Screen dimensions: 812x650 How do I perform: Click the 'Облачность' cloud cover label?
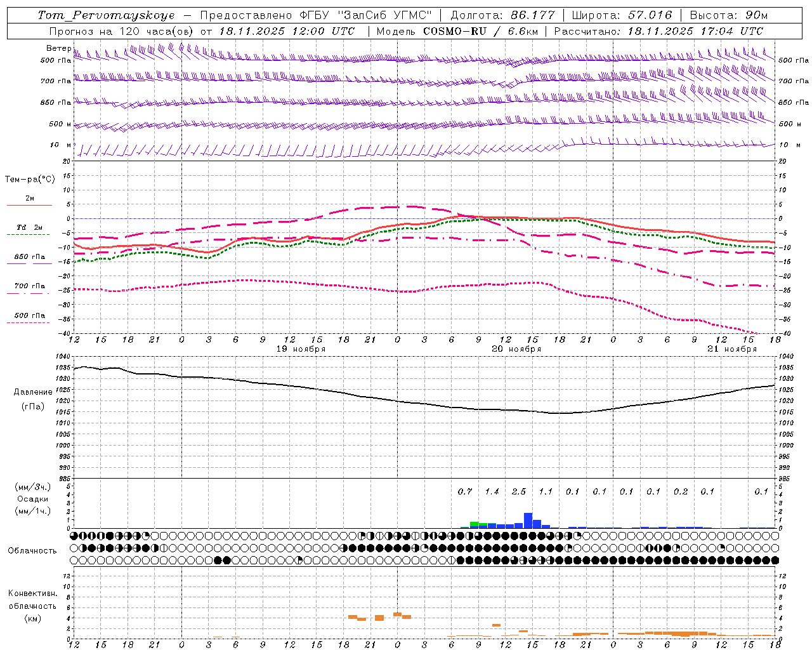pos(32,551)
